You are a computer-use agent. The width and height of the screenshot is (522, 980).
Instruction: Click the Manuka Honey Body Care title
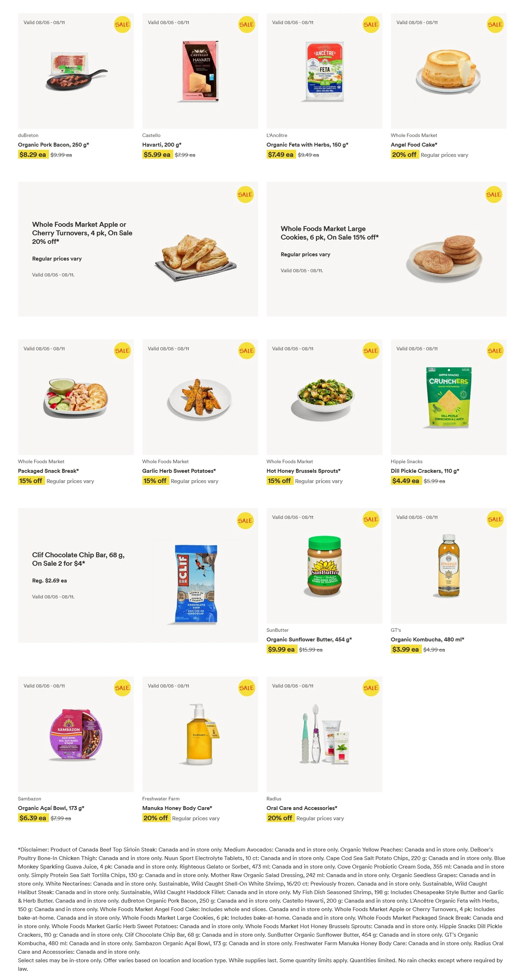(177, 807)
